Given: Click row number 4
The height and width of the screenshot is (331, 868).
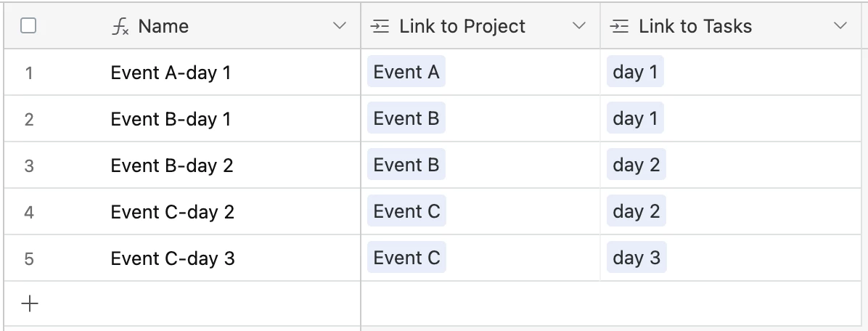Looking at the screenshot, I should pyautogui.click(x=29, y=212).
